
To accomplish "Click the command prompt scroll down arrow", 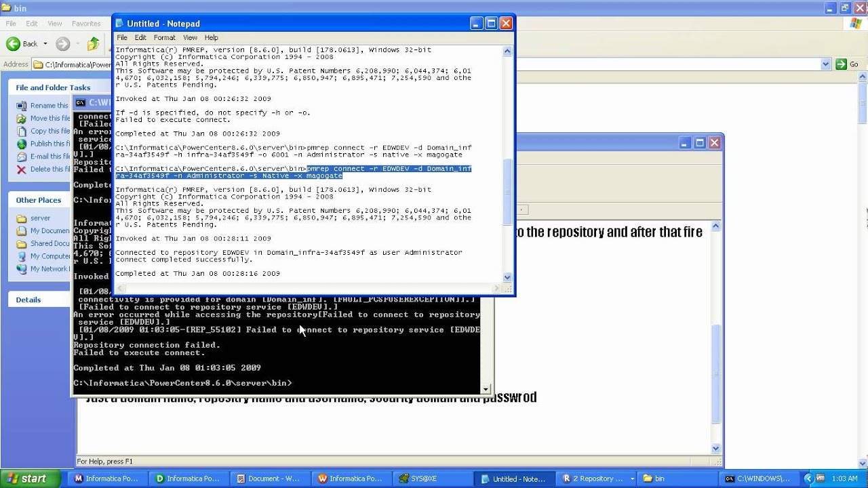I will pos(486,389).
